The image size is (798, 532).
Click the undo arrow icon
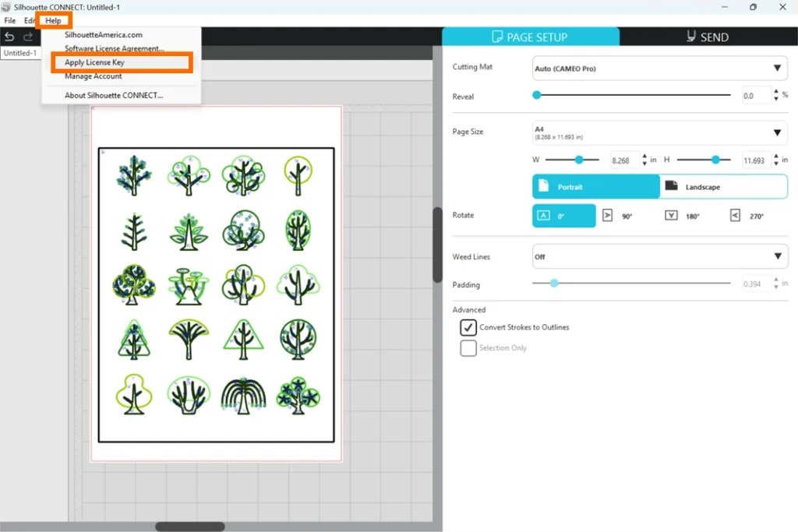pyautogui.click(x=10, y=37)
